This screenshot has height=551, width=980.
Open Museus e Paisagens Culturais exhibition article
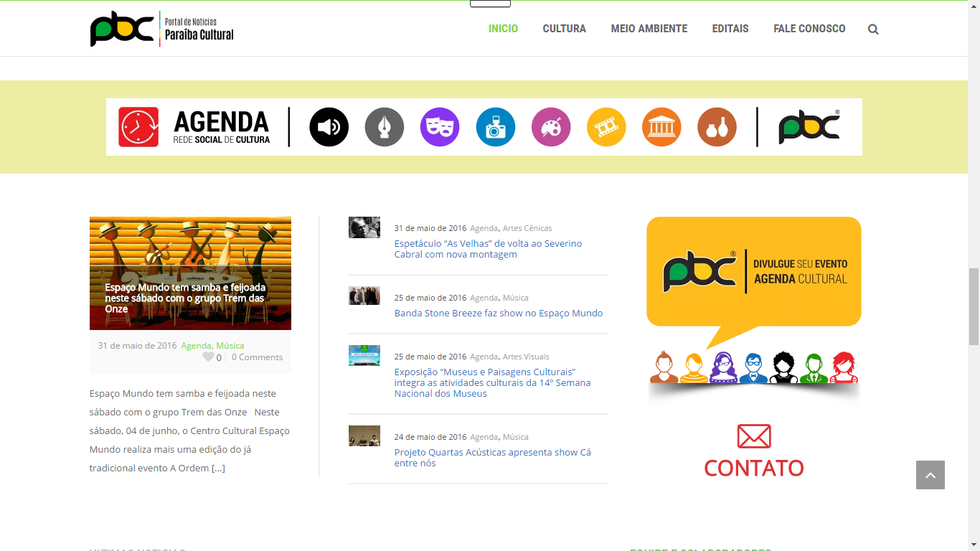tap(493, 382)
